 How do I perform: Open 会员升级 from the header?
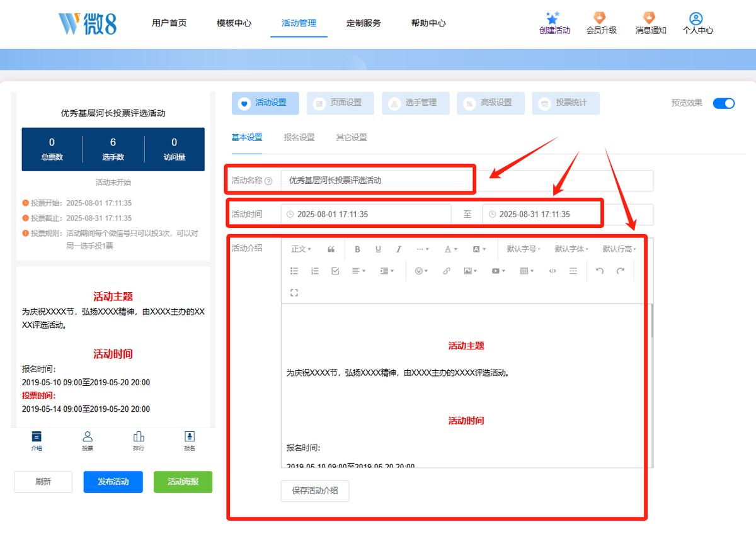(601, 23)
